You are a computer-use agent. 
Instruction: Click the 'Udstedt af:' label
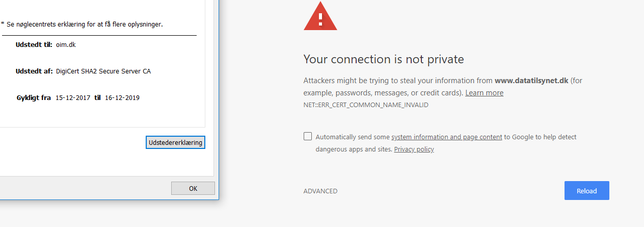tap(34, 71)
